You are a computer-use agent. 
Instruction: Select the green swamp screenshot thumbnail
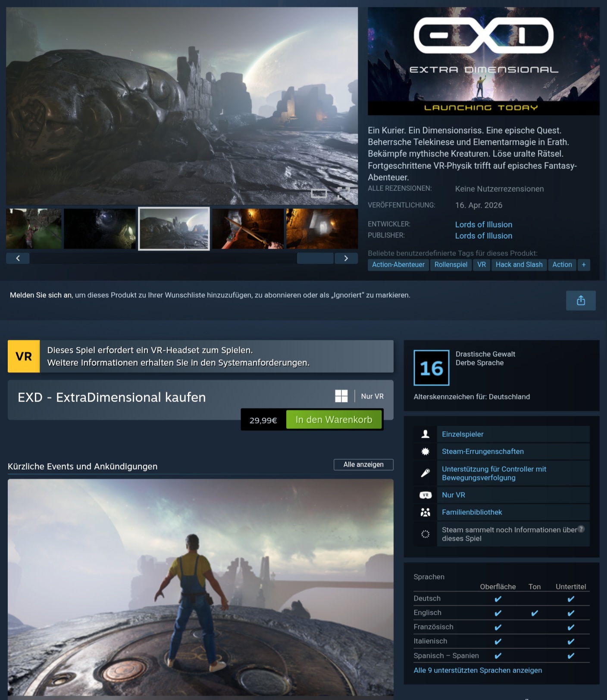tap(34, 229)
